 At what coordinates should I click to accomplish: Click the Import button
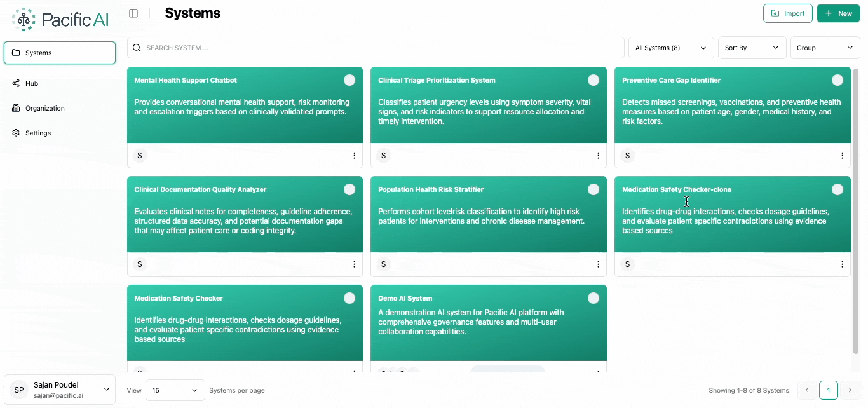(787, 13)
